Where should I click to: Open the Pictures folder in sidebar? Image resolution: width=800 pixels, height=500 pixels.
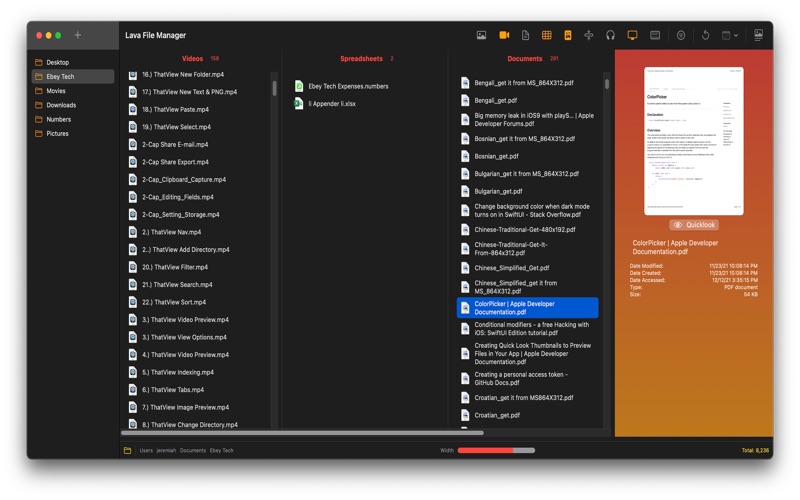[57, 133]
